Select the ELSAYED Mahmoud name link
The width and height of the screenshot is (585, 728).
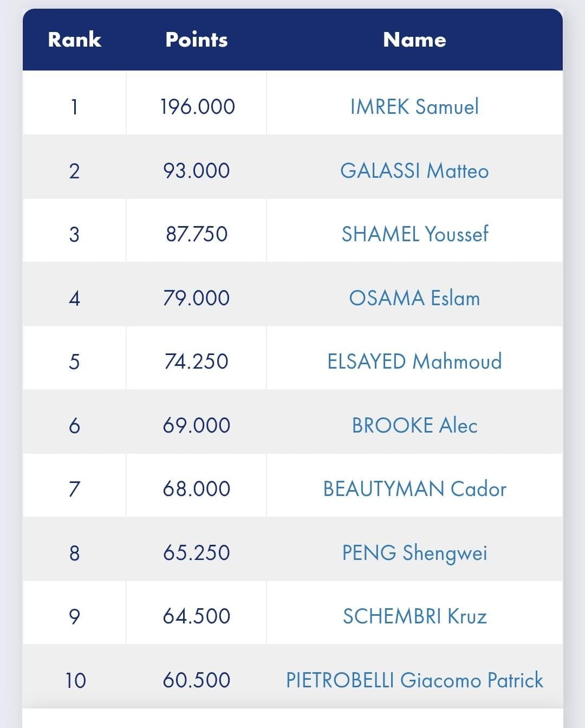(x=414, y=361)
